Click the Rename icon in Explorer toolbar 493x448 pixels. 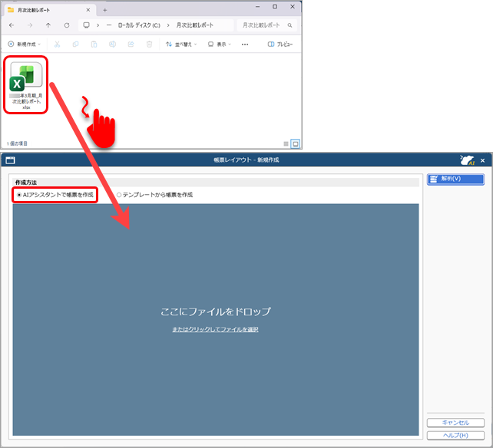pos(112,44)
